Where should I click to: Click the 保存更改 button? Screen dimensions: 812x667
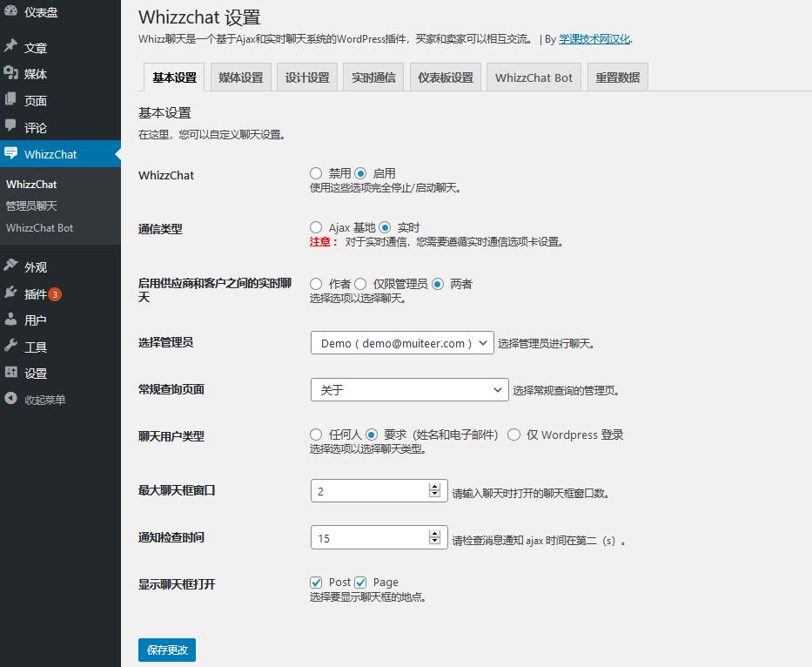pos(167,650)
